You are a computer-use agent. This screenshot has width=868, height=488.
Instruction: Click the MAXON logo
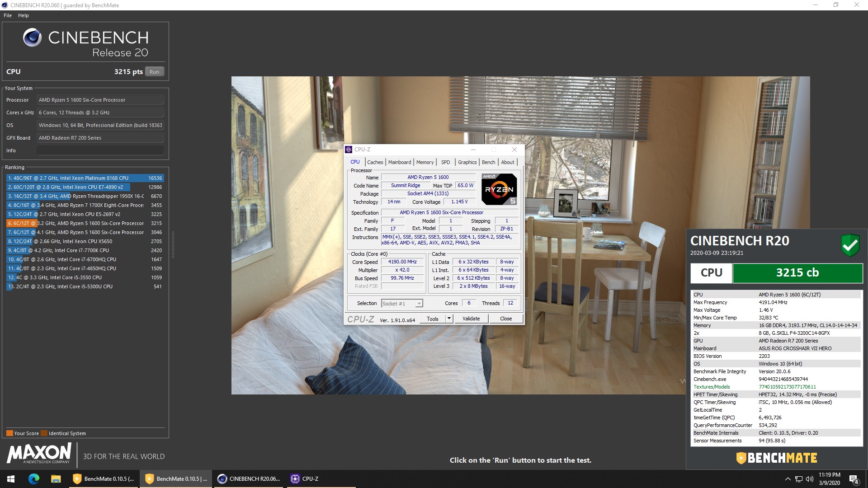click(x=39, y=453)
